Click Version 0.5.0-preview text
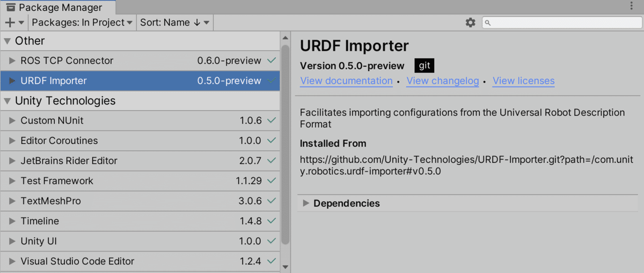This screenshot has height=273, width=644. (x=352, y=66)
